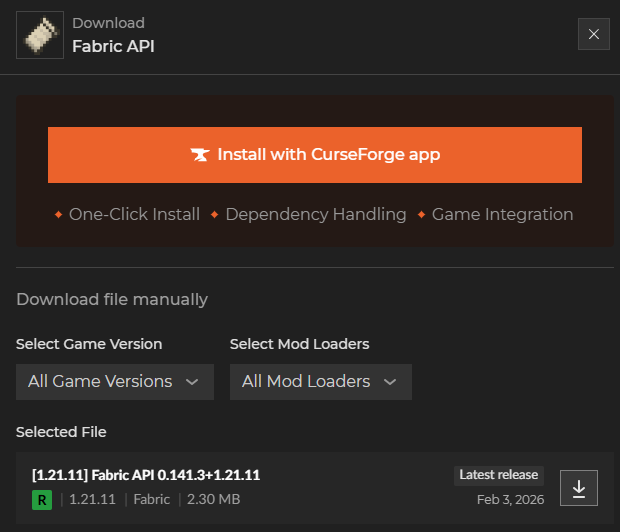
Task: Click the Fabric mod loader text
Action: 151,500
